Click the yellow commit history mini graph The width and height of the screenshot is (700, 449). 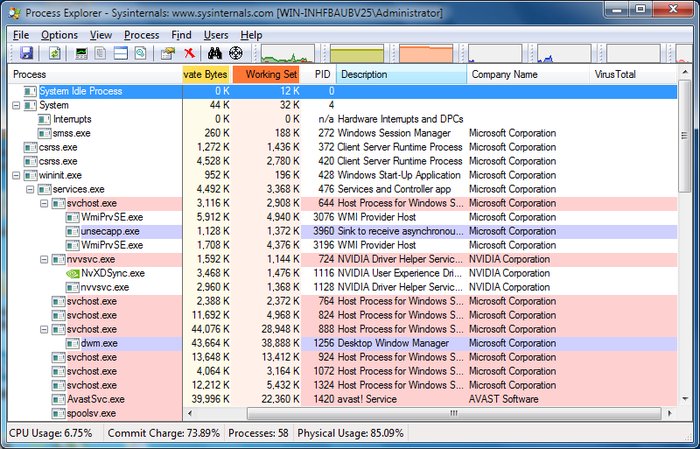point(357,54)
